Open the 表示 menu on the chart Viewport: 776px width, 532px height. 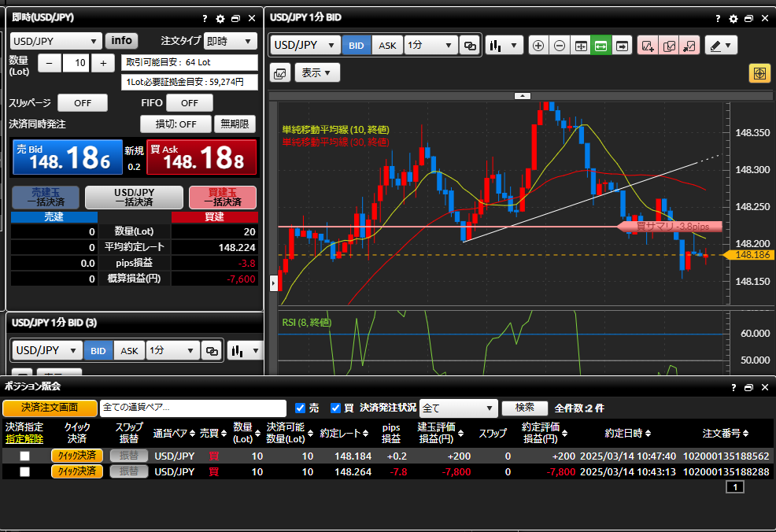[316, 73]
